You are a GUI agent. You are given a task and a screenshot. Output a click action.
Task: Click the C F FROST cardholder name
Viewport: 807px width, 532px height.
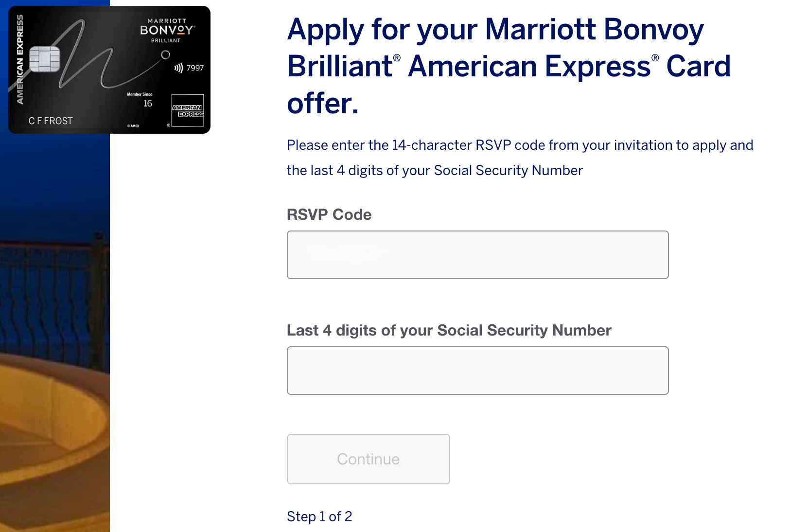[x=51, y=121]
